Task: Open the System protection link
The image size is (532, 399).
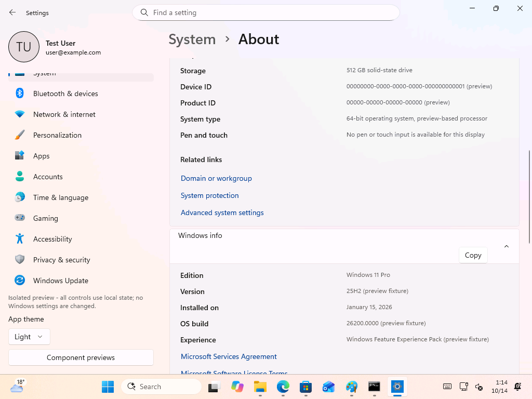Action: coord(210,195)
